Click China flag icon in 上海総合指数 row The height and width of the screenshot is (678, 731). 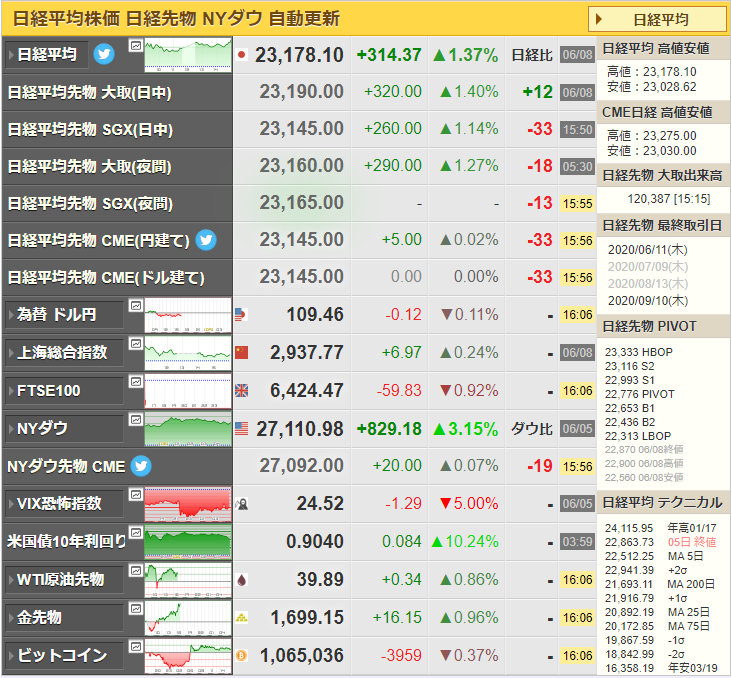241,353
